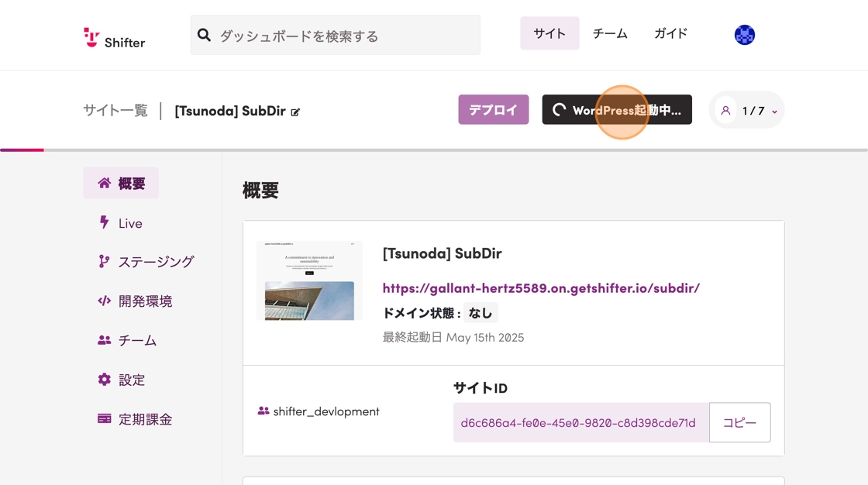Image resolution: width=868 pixels, height=485 pixels.
Task: Open Live in the sidebar
Action: pos(121,223)
